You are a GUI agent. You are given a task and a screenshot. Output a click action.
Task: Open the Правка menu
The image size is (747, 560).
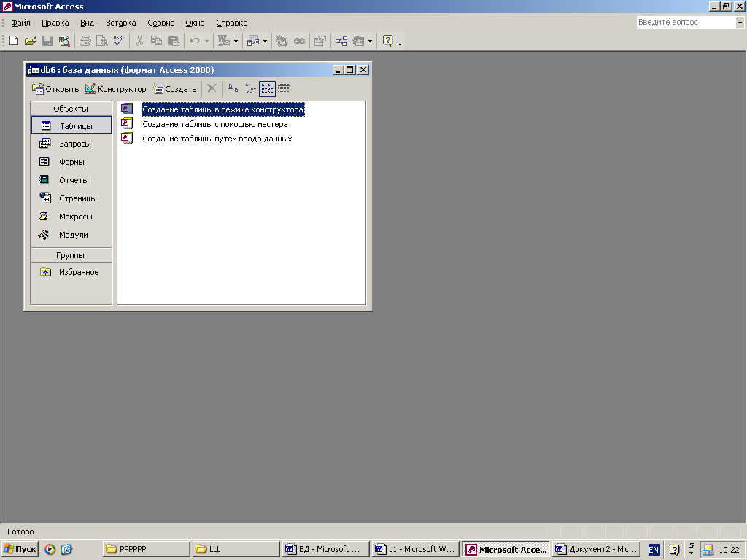click(x=55, y=23)
